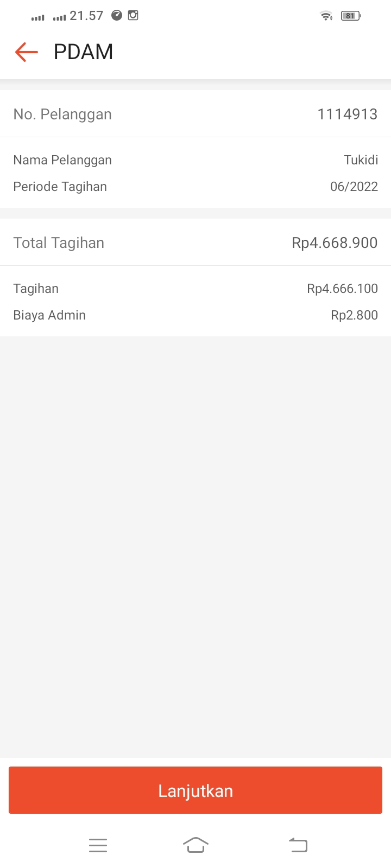This screenshot has width=391, height=868.
Task: Tap the status bar clock 21.57
Action: [86, 16]
